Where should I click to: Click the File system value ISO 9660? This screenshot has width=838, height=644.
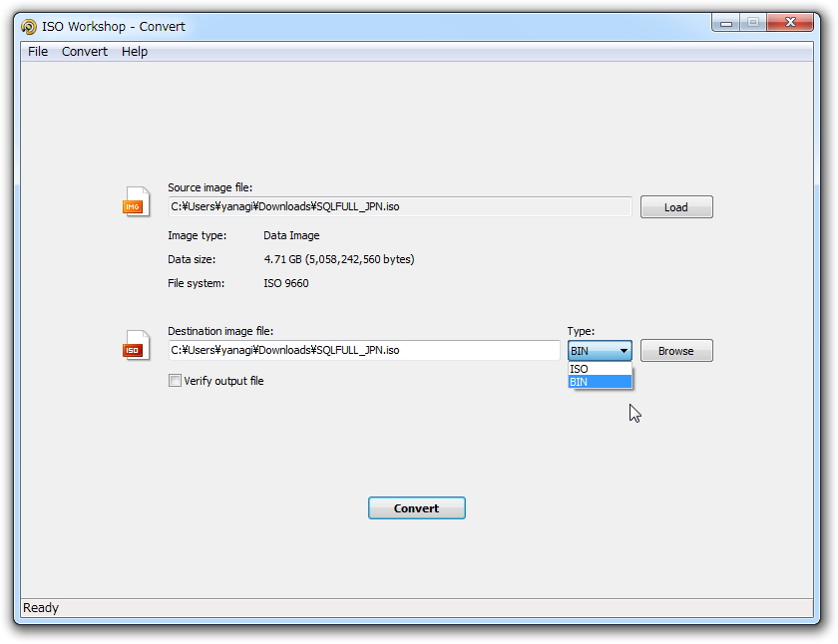pyautogui.click(x=286, y=283)
